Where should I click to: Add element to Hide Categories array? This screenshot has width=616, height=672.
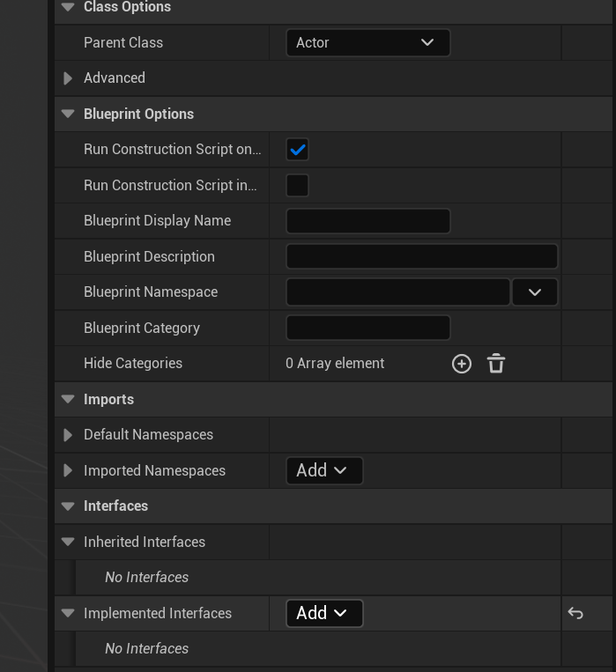coord(461,364)
